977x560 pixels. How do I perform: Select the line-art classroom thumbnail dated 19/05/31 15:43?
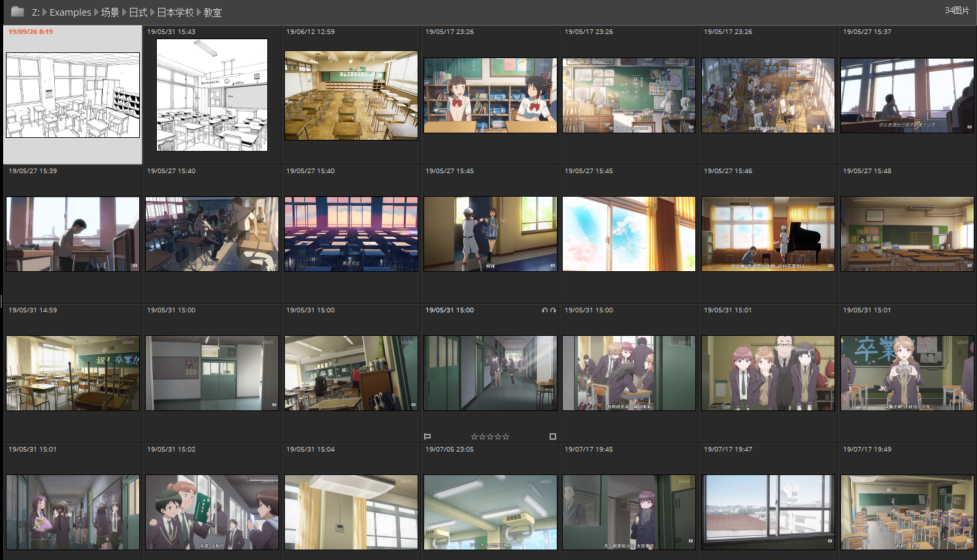point(212,95)
